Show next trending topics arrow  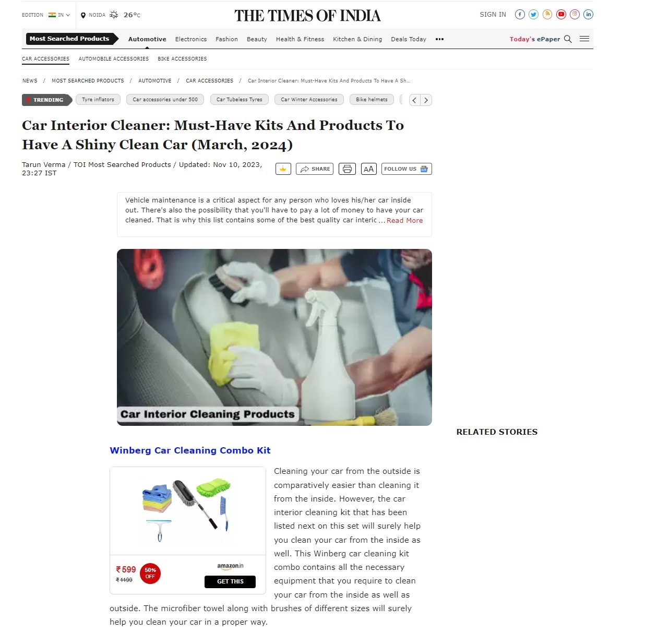point(426,100)
